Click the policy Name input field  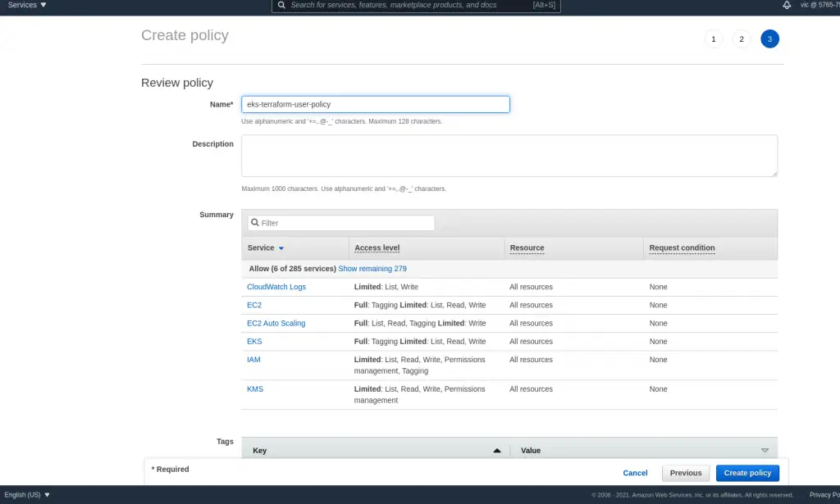[x=376, y=104]
